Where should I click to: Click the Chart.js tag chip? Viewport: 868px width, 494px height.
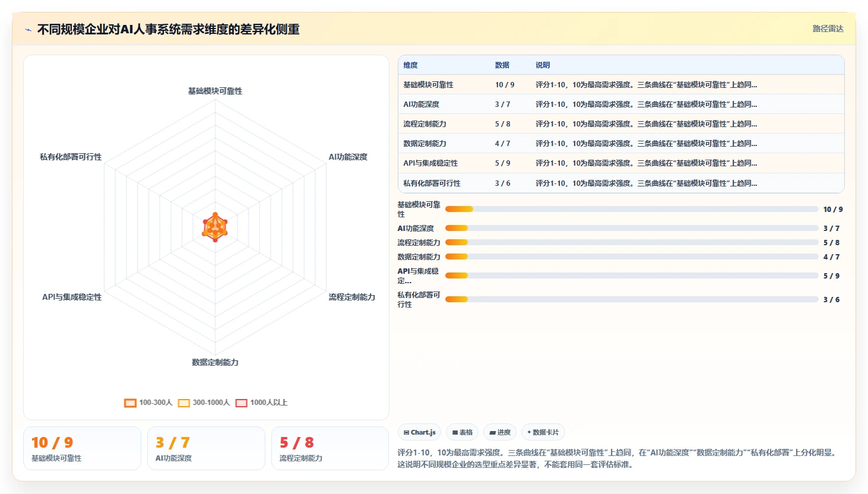click(x=420, y=432)
